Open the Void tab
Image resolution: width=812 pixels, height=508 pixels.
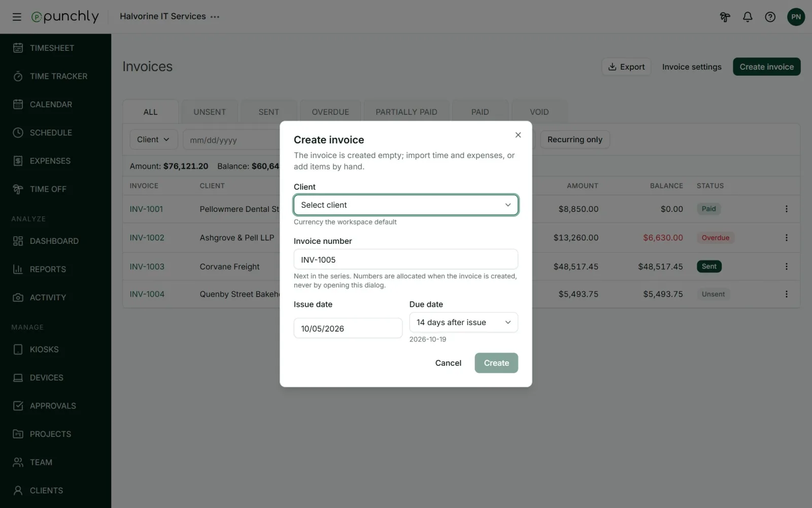tap(539, 112)
